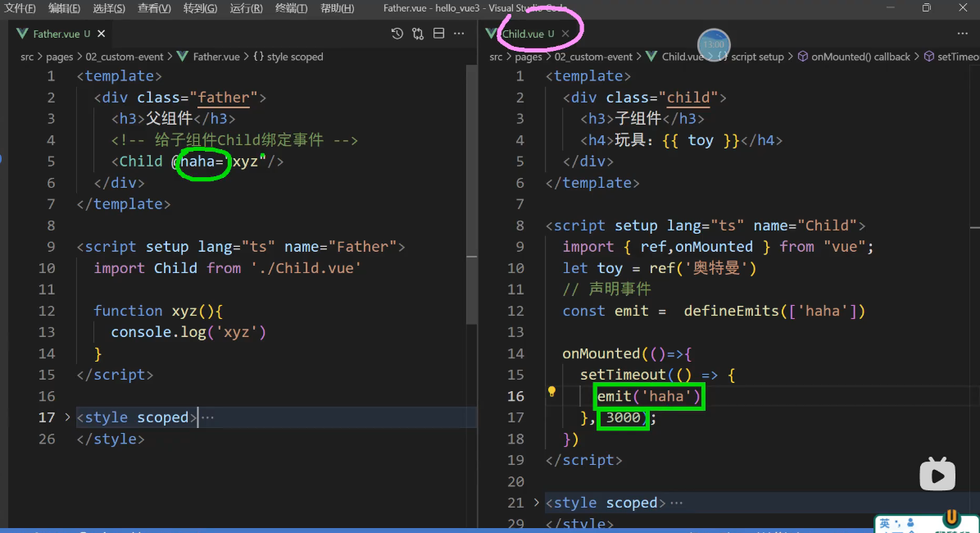Open the 转到(G) menu
980x533 pixels.
(x=200, y=8)
